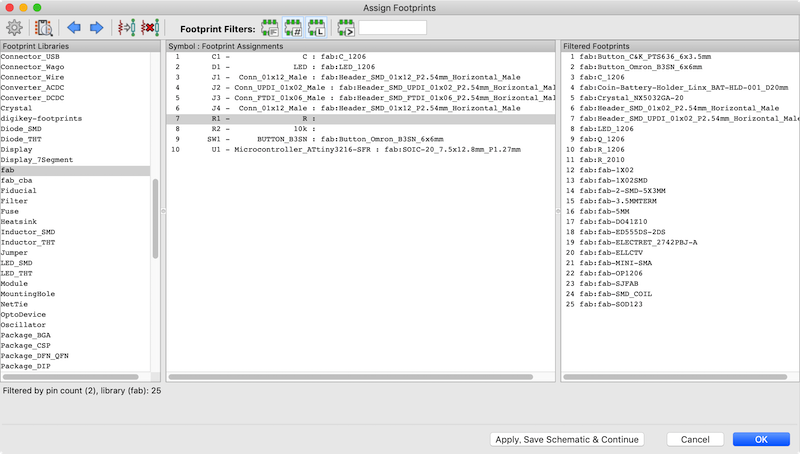
Task: Select Package_DIP library
Action: coord(75,366)
